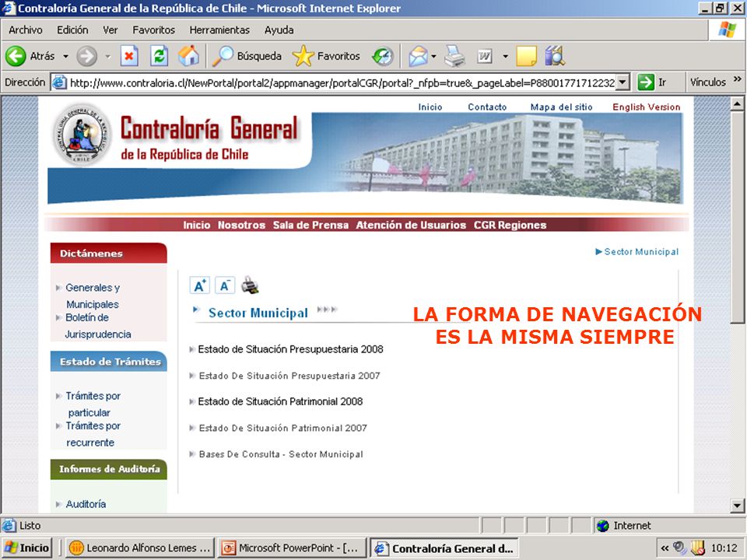Image resolution: width=747 pixels, height=560 pixels.
Task: Click the grey Forward arrow button
Action: pos(86,56)
